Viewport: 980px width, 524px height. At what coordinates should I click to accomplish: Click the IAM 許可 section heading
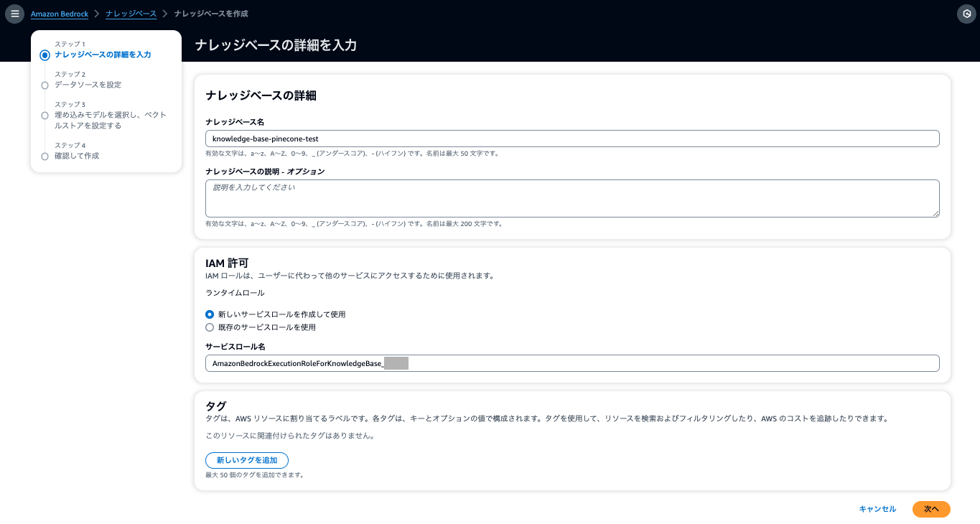click(x=227, y=263)
